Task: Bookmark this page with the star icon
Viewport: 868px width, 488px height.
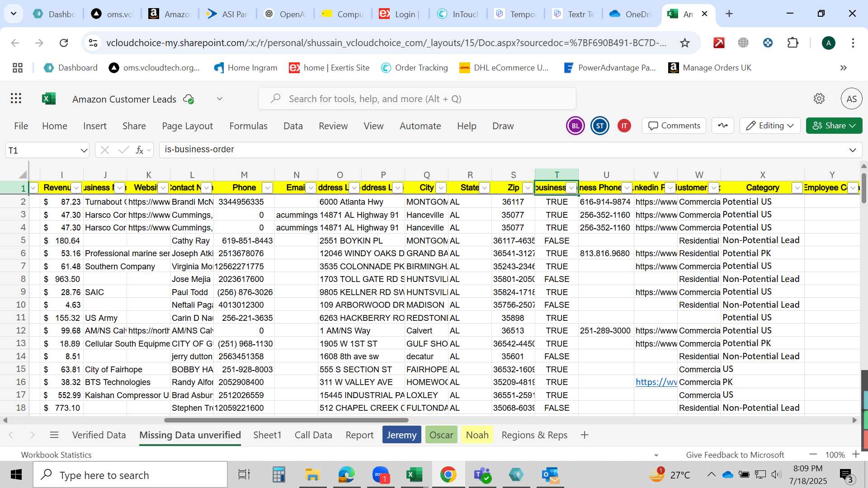Action: (x=685, y=43)
